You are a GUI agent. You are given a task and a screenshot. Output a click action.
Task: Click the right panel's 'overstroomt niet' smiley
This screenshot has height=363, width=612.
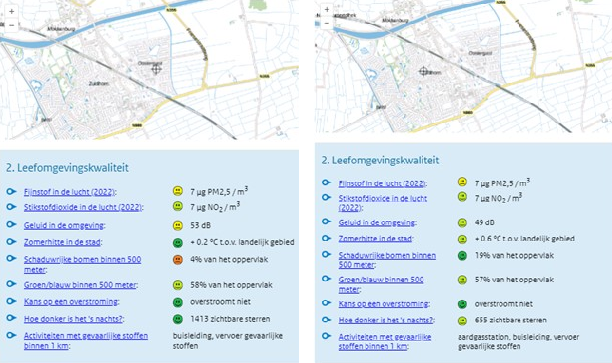click(x=462, y=304)
